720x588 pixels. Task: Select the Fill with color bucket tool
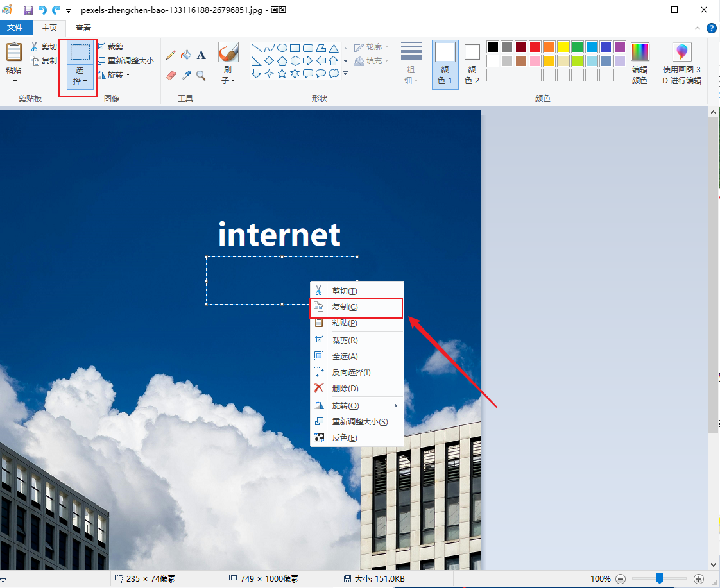click(x=186, y=56)
